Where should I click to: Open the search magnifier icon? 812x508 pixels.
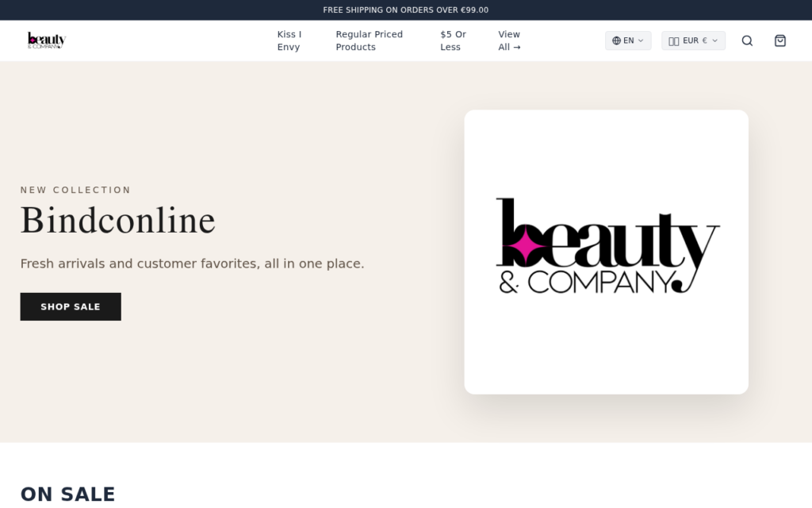pos(747,41)
